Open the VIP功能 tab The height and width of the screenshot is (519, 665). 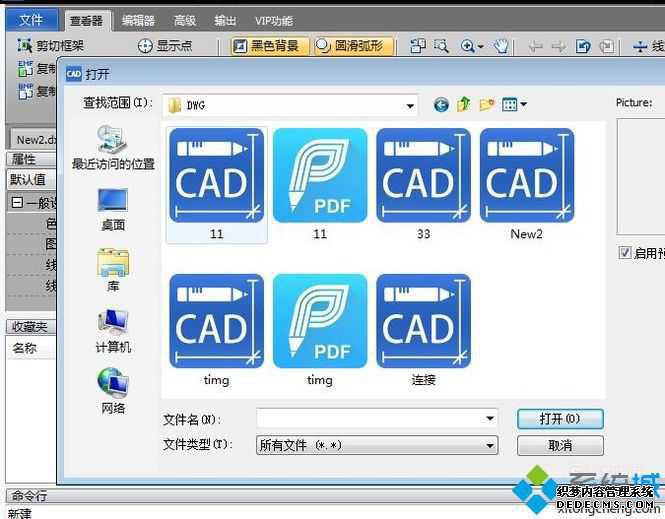point(274,20)
